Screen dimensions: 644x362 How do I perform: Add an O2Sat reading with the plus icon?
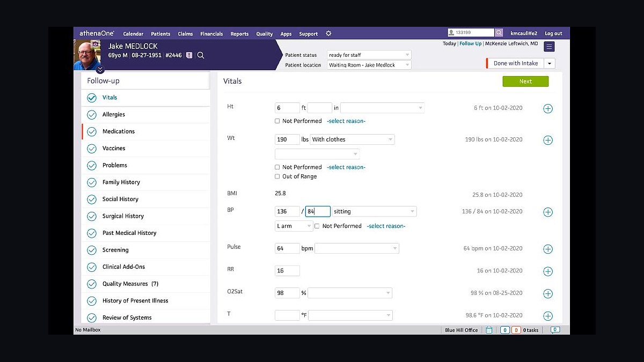[548, 294]
